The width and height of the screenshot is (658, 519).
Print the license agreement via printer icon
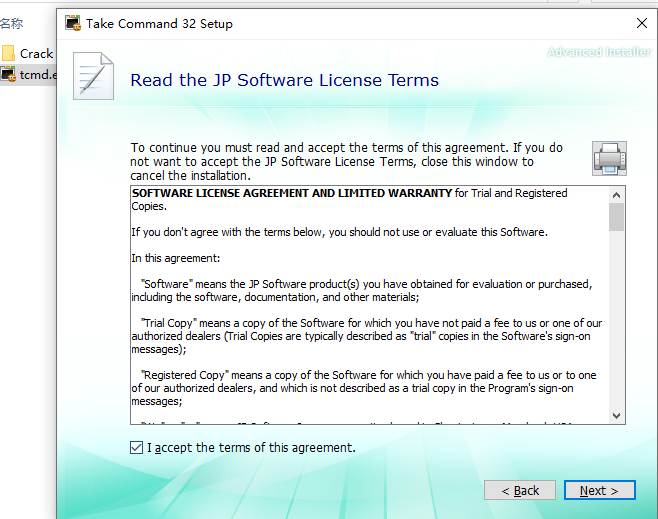pyautogui.click(x=609, y=159)
